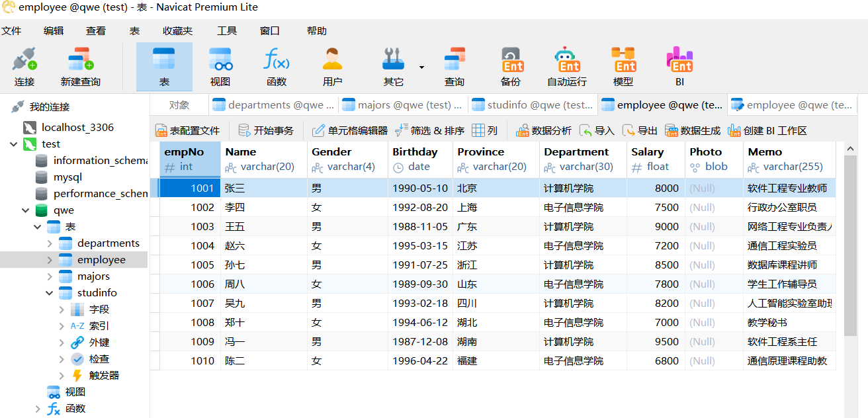Viewport: 868px width, 418px height.
Task: Open the 帮助 help menu
Action: click(x=317, y=30)
